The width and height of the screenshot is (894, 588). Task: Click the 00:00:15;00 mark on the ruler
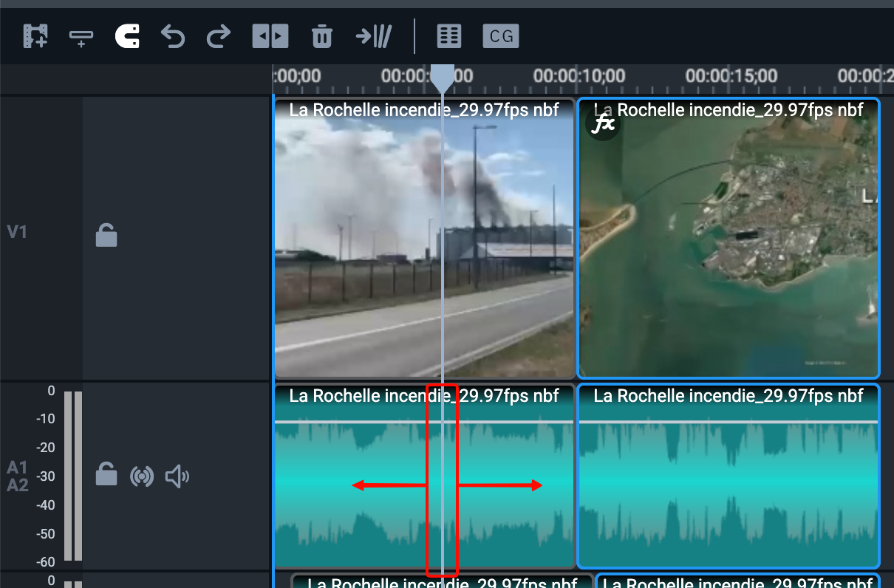pyautogui.click(x=731, y=75)
